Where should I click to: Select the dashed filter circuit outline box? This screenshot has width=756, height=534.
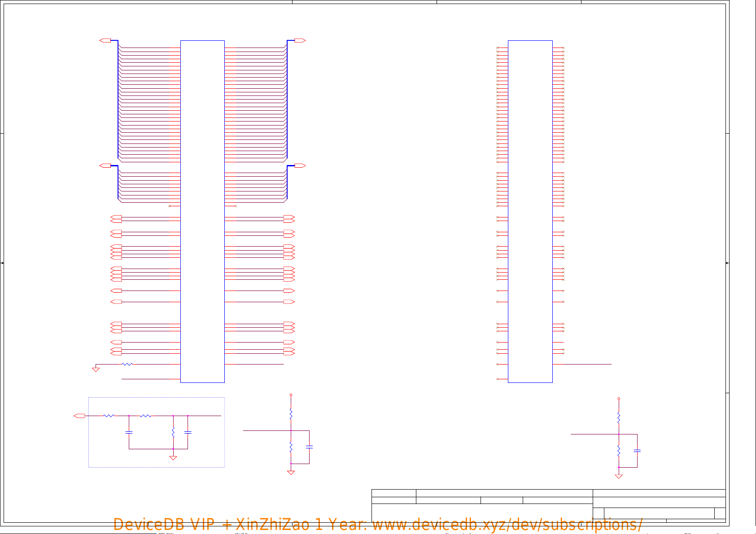pos(157,432)
